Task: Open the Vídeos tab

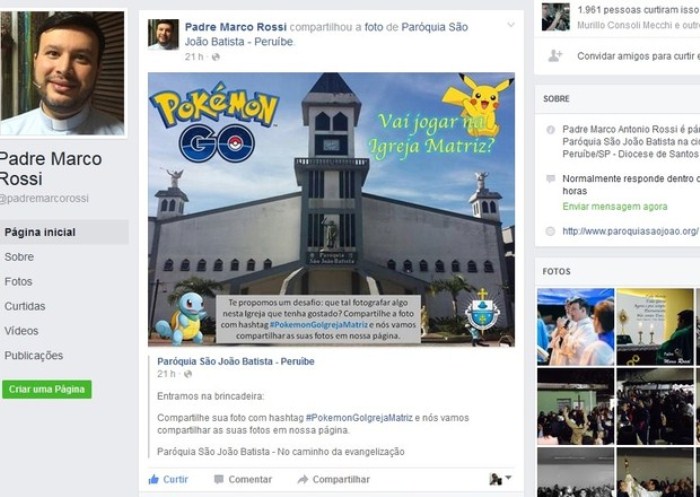Action: click(x=21, y=331)
